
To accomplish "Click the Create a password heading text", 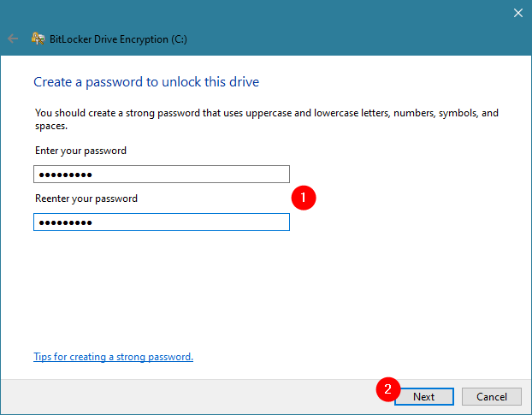I will click(146, 82).
